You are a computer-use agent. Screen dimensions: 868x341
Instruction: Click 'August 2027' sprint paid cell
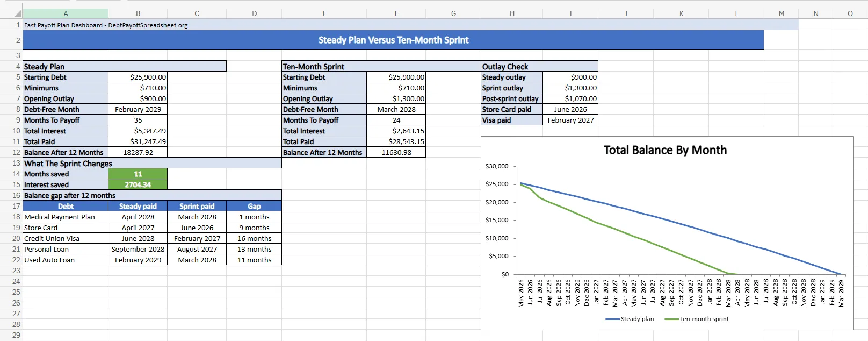click(197, 249)
